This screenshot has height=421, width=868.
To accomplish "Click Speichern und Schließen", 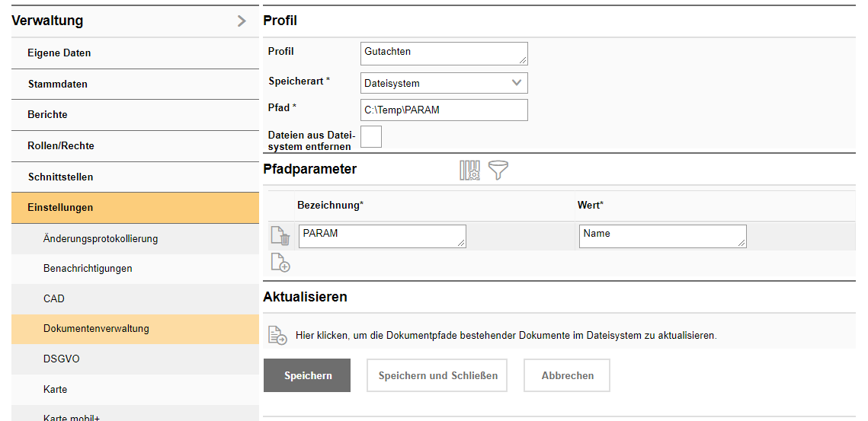I will [x=437, y=375].
